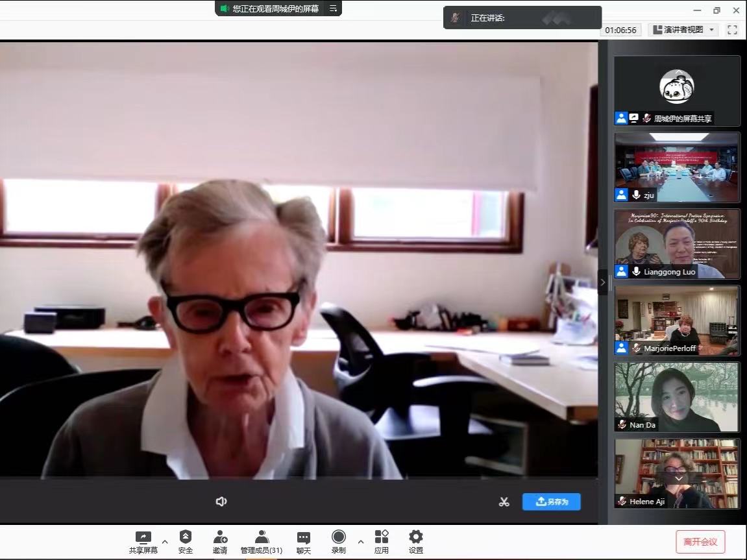The width and height of the screenshot is (747, 560).
Task: Open the 演讲者视图 view dropdown
Action: (683, 30)
